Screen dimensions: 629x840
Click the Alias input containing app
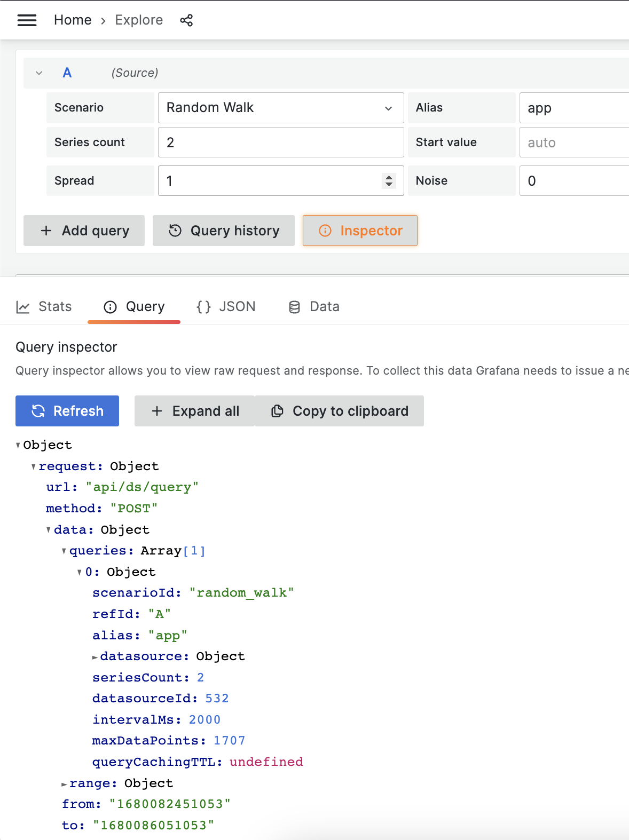pos(574,108)
